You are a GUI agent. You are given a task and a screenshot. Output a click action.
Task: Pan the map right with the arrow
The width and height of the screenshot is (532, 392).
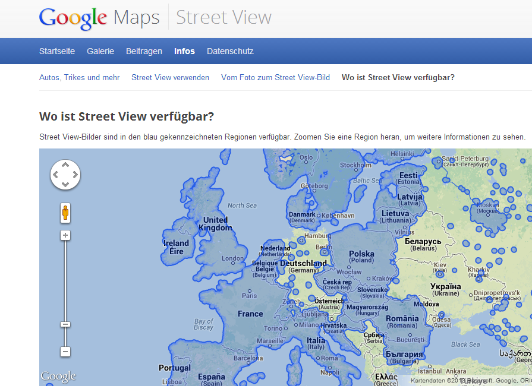pos(75,175)
